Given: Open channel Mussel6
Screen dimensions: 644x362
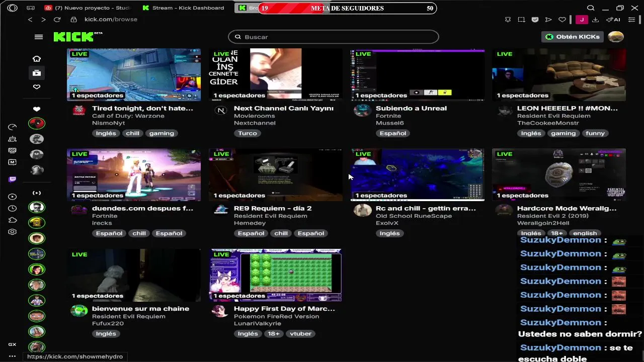Looking at the screenshot, I should (390, 123).
